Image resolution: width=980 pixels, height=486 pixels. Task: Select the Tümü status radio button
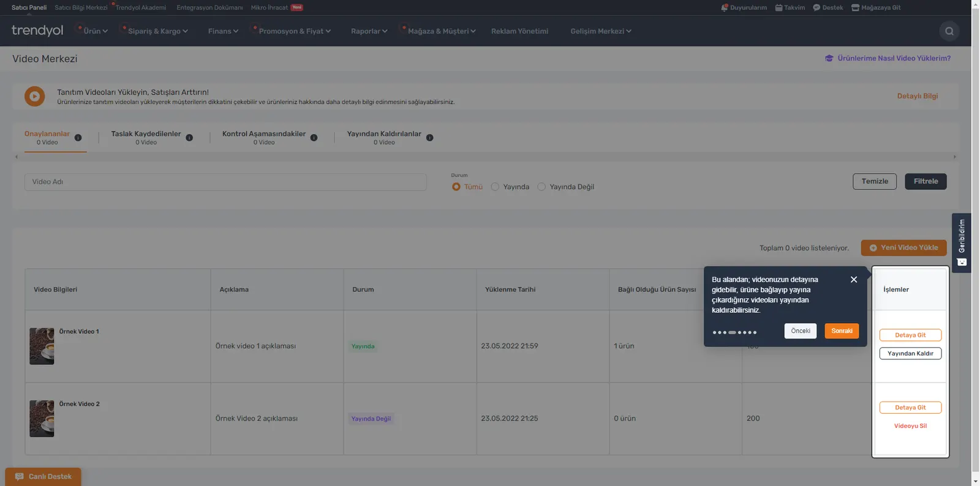(x=456, y=187)
